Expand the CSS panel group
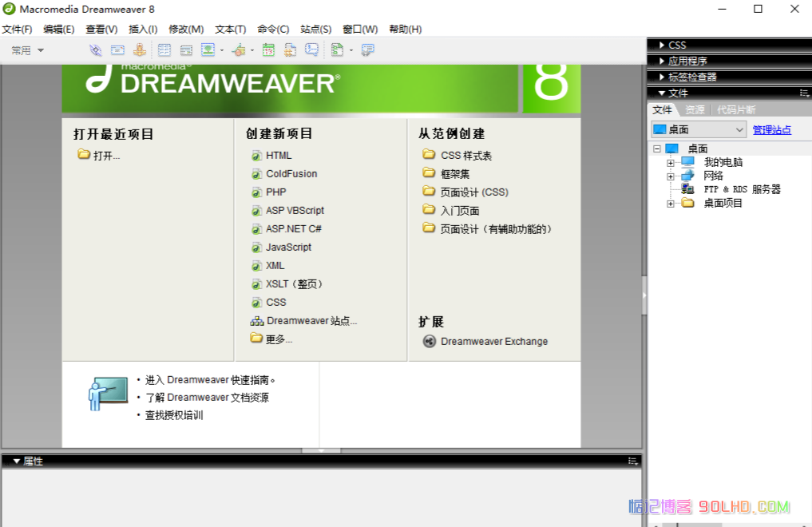The image size is (812, 527). pos(662,45)
